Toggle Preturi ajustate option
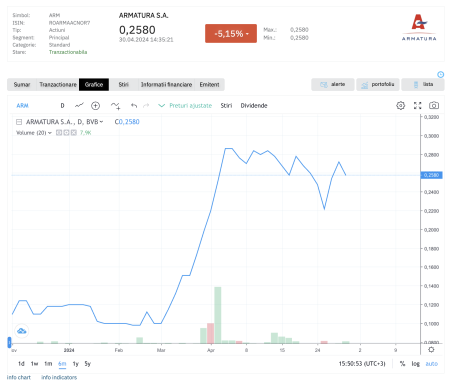 click(185, 106)
